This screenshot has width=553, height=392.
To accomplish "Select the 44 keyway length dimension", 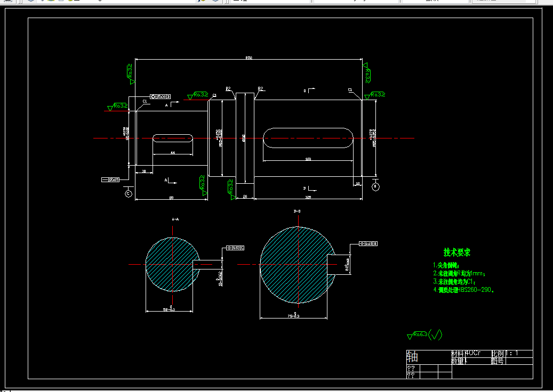I will (x=172, y=152).
